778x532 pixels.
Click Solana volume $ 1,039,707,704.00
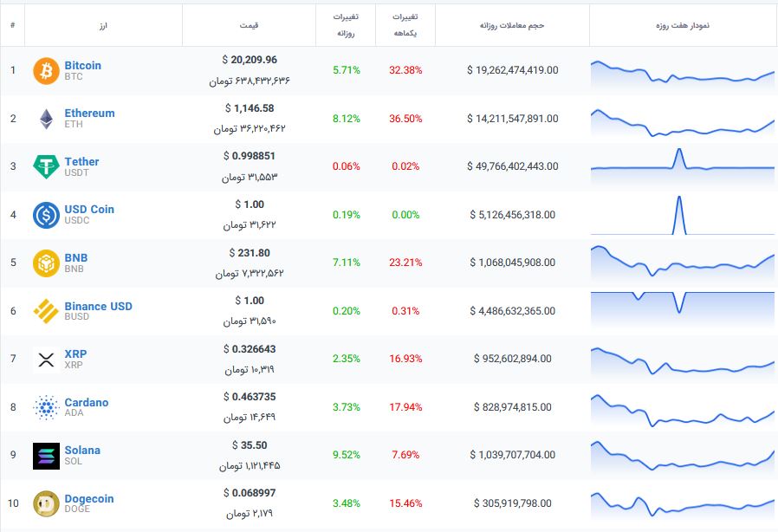tap(513, 455)
